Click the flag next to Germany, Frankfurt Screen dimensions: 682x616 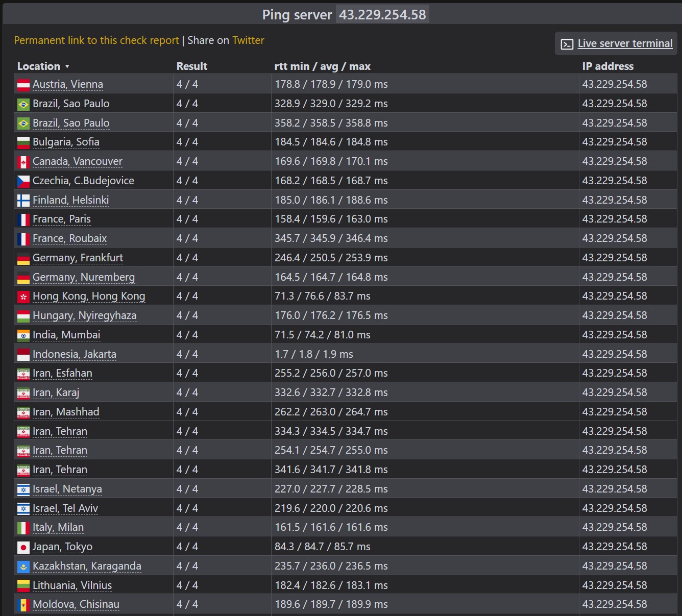pyautogui.click(x=23, y=258)
